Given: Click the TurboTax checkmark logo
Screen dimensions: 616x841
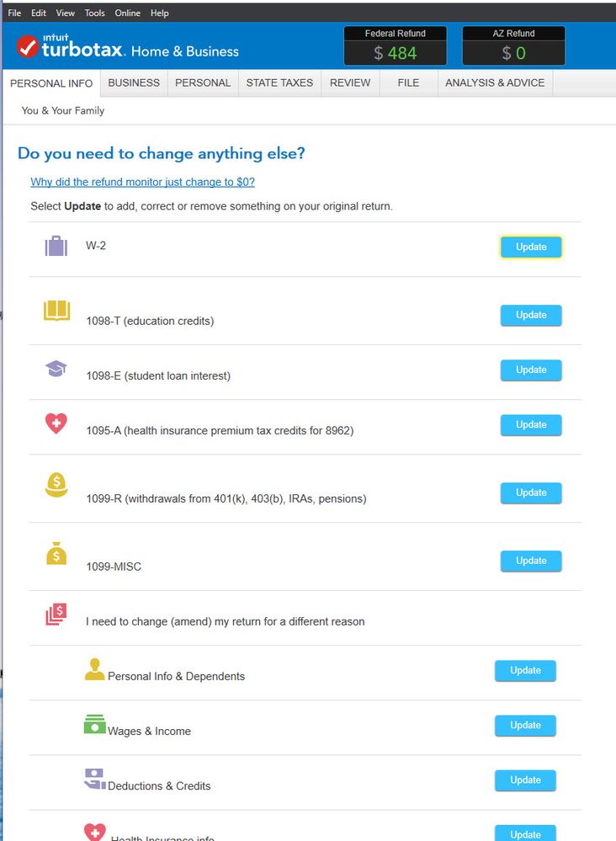Looking at the screenshot, I should [27, 46].
